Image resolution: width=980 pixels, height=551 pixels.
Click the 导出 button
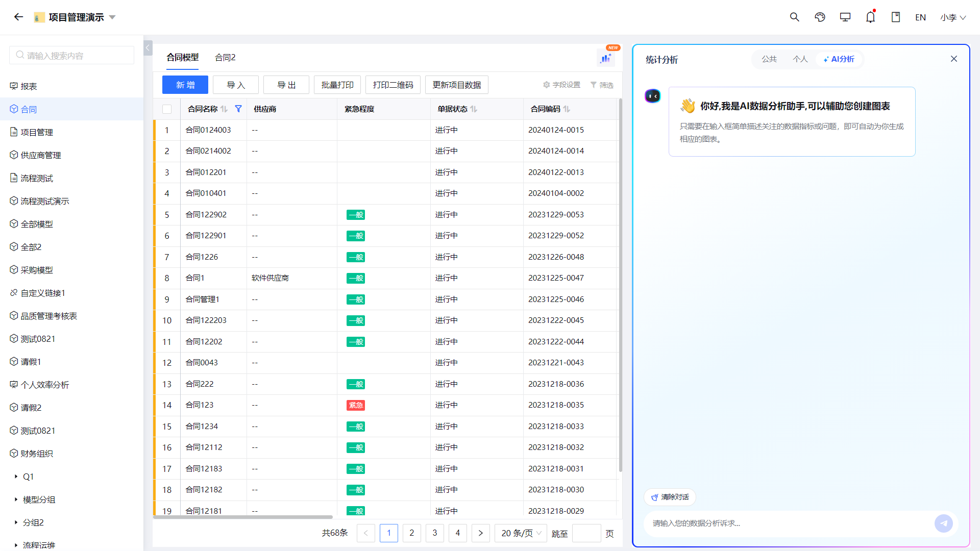tap(286, 85)
